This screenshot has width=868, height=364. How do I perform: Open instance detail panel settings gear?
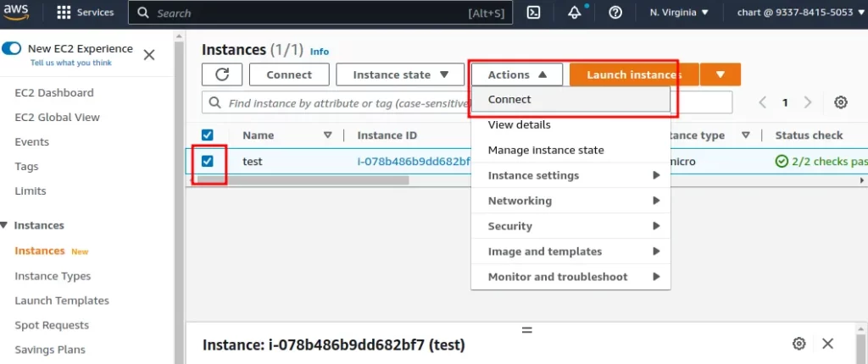798,344
